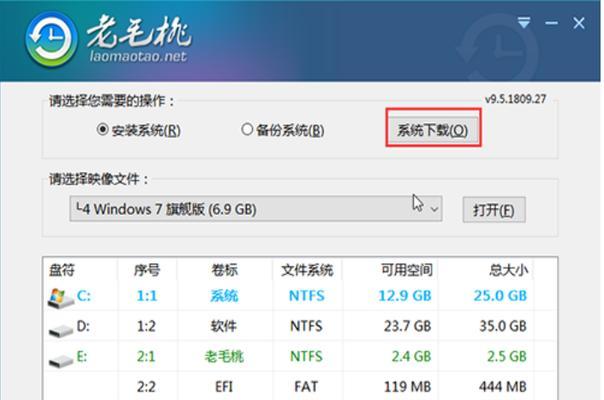Click the 25.0 GB total size cell
Image resolution: width=604 pixels, height=400 pixels.
pyautogui.click(x=500, y=296)
